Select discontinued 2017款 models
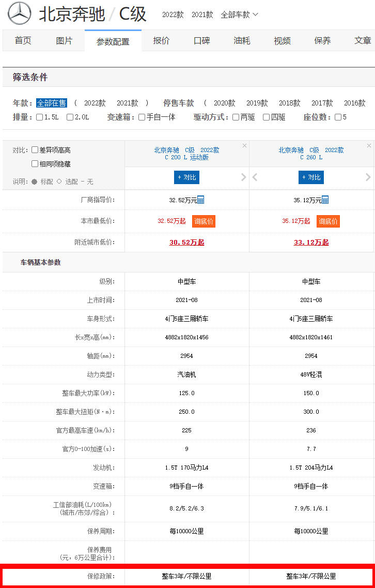The height and width of the screenshot is (588, 375). pyautogui.click(x=322, y=103)
